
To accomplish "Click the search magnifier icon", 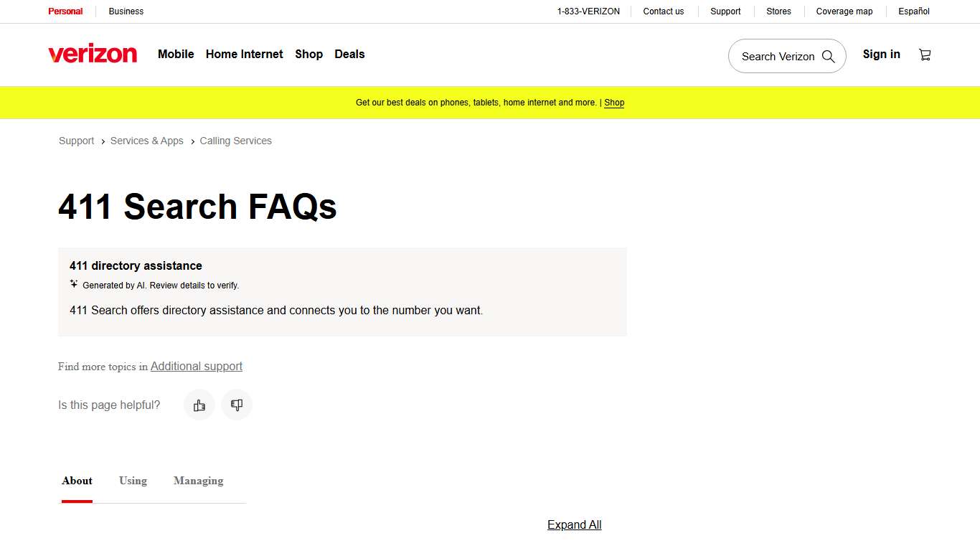I will point(829,56).
